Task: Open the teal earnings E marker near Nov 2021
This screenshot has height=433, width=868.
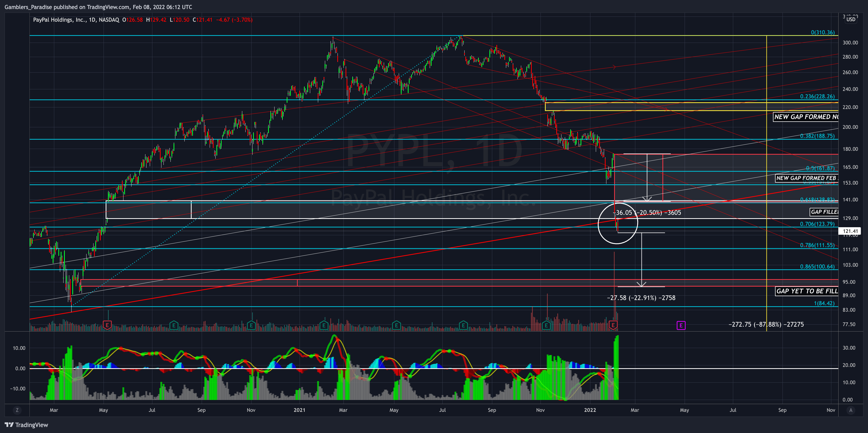Action: 546,325
